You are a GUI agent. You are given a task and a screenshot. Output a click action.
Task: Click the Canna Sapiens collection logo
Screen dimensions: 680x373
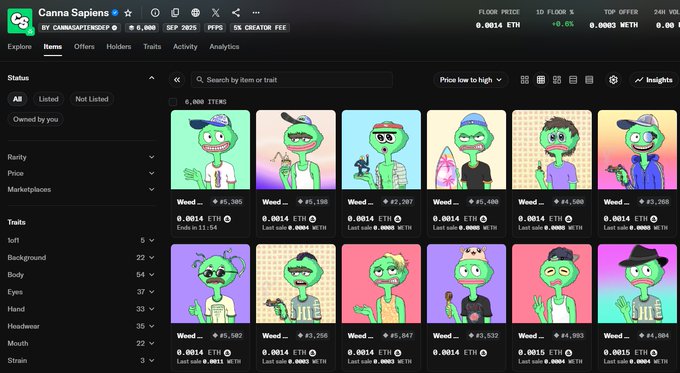(20, 20)
